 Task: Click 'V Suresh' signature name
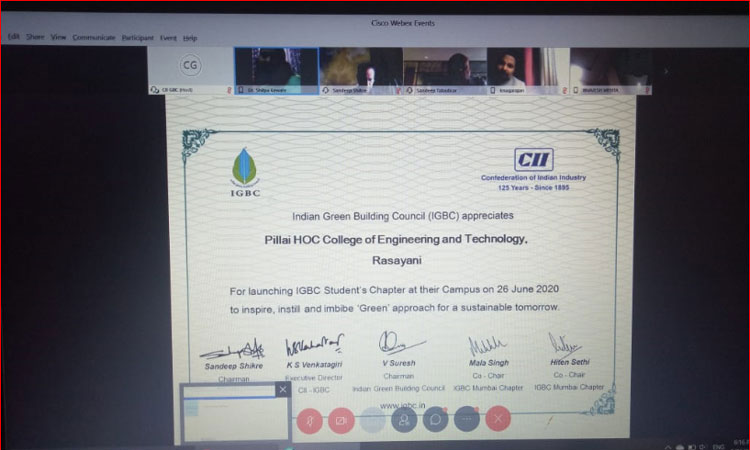coord(398,363)
